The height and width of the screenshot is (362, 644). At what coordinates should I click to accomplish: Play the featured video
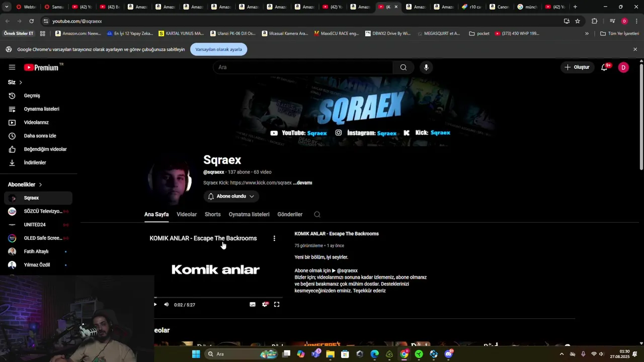(155, 305)
